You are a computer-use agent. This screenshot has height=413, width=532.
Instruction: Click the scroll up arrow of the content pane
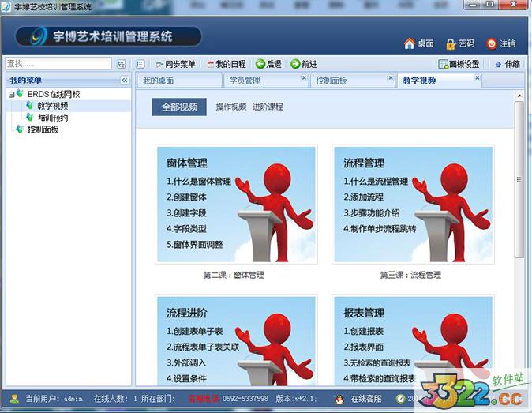pyautogui.click(x=519, y=96)
